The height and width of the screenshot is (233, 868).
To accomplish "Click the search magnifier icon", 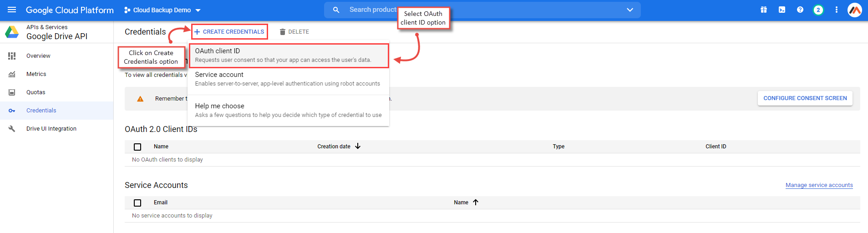I will coord(336,10).
